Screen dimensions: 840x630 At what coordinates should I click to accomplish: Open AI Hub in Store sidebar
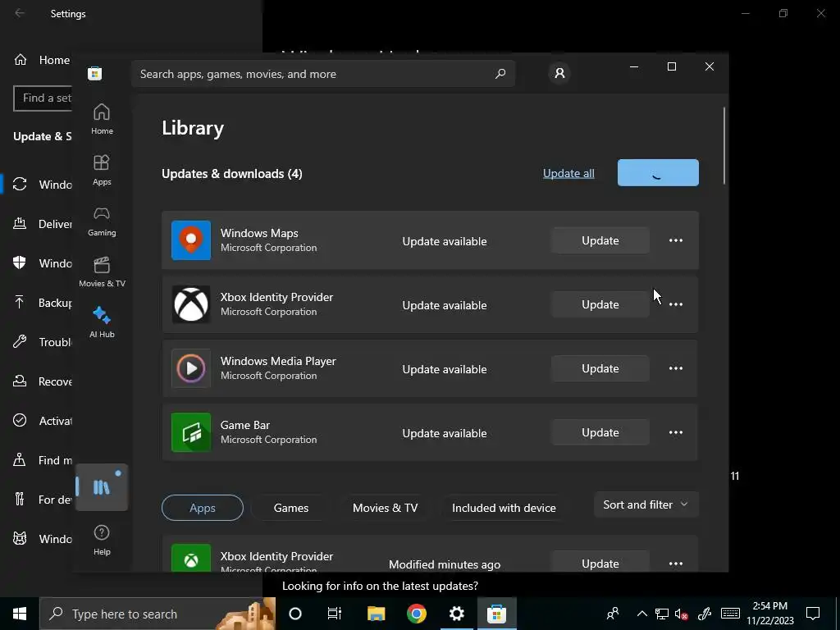pyautogui.click(x=102, y=322)
